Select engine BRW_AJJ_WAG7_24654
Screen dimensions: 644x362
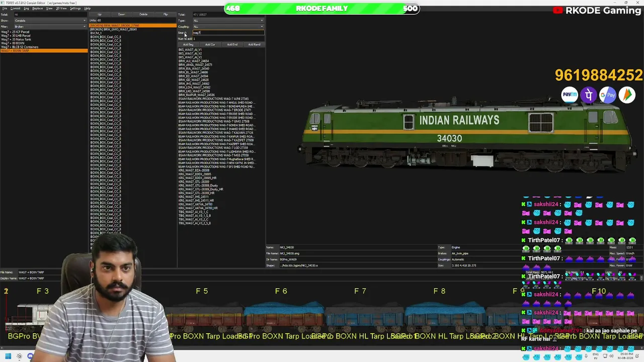194,61
